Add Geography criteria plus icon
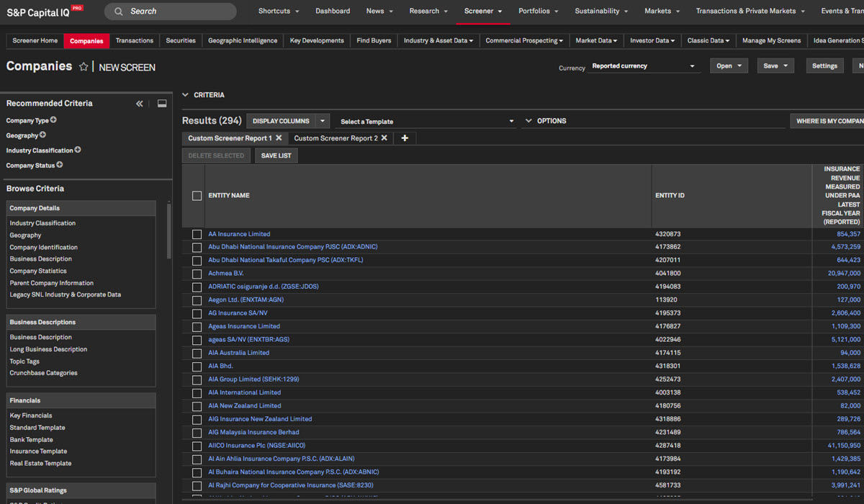The height and width of the screenshot is (504, 864). click(x=42, y=135)
